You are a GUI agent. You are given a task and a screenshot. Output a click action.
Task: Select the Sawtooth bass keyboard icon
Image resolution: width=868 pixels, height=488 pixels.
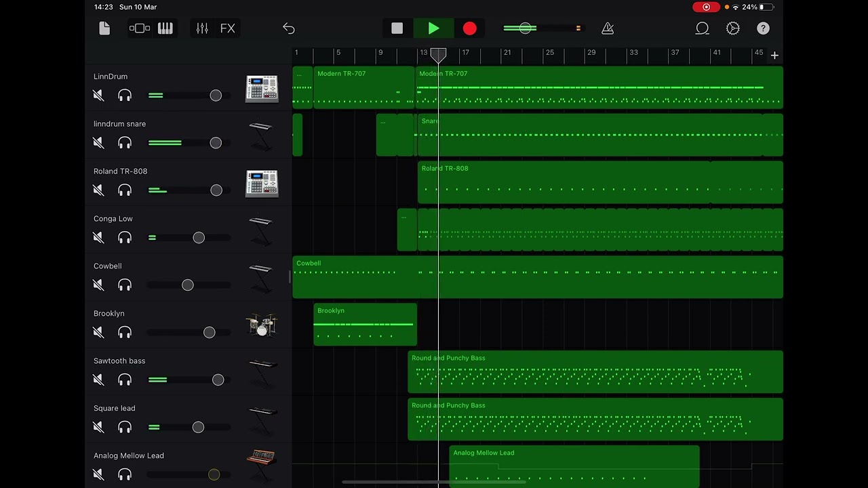click(x=261, y=373)
